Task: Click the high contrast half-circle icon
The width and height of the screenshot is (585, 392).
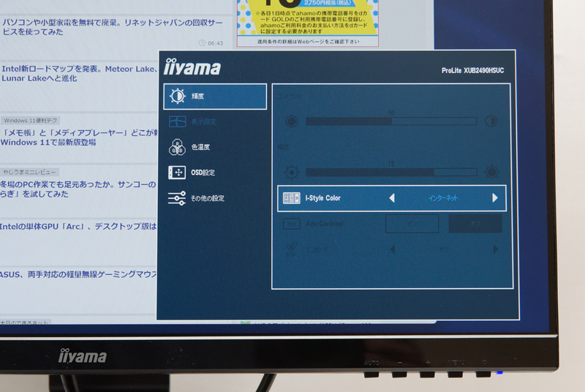Action: pos(491,121)
